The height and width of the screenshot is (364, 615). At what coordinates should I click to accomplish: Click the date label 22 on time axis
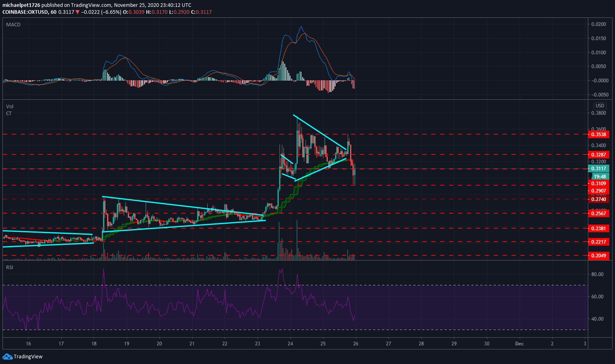pos(225,344)
